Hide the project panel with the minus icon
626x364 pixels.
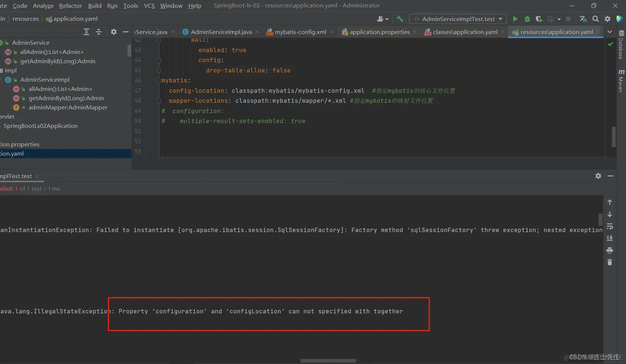coord(126,32)
